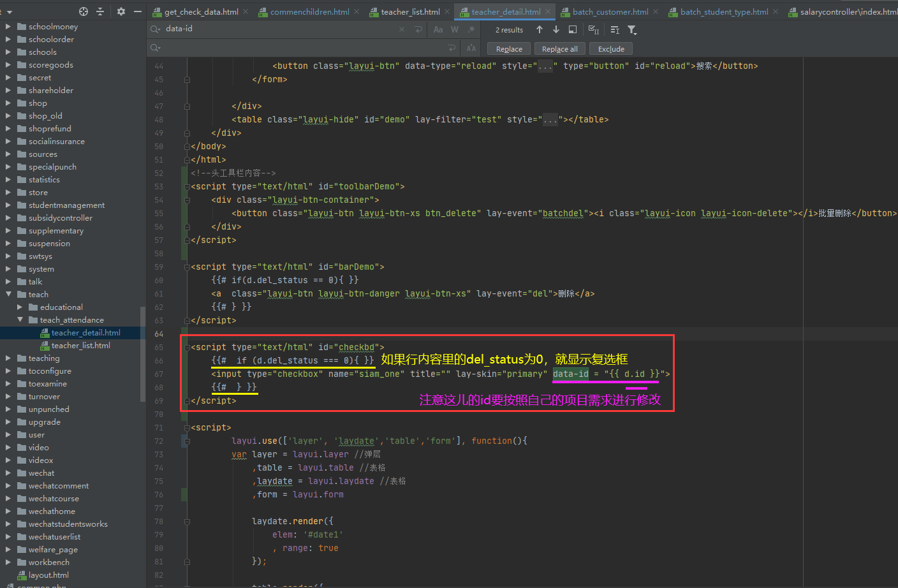Viewport: 898px width, 588px height.
Task: Expand the schoolmoney folder
Action: coord(8,26)
